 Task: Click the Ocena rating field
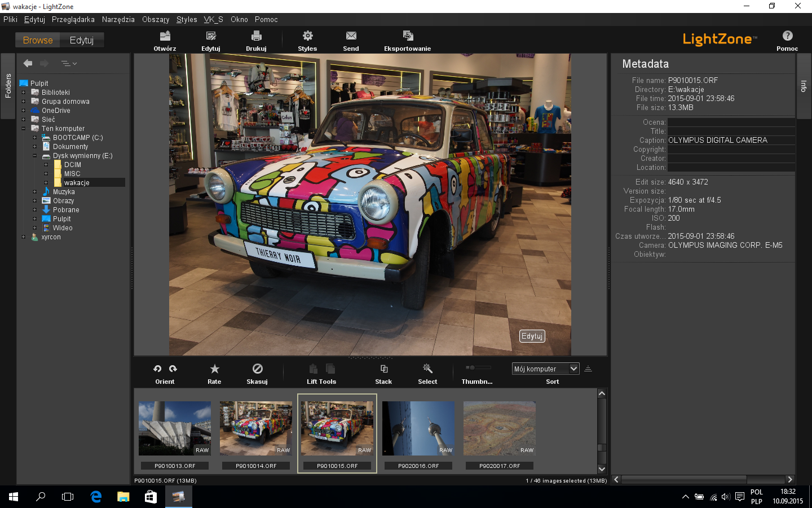731,122
